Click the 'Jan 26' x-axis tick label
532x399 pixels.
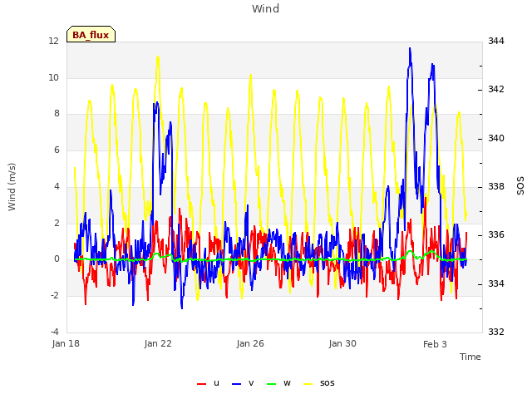250,343
